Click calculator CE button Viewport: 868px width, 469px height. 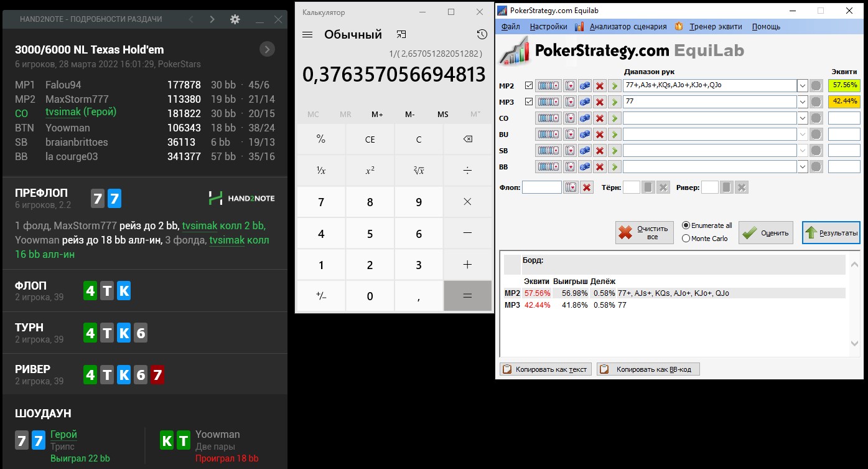coord(370,140)
